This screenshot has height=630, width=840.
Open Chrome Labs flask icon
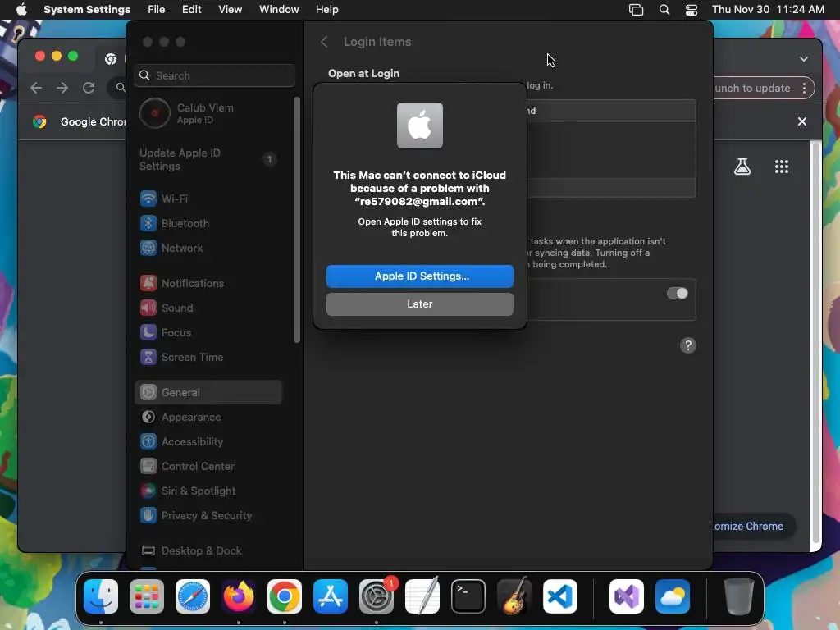[742, 167]
